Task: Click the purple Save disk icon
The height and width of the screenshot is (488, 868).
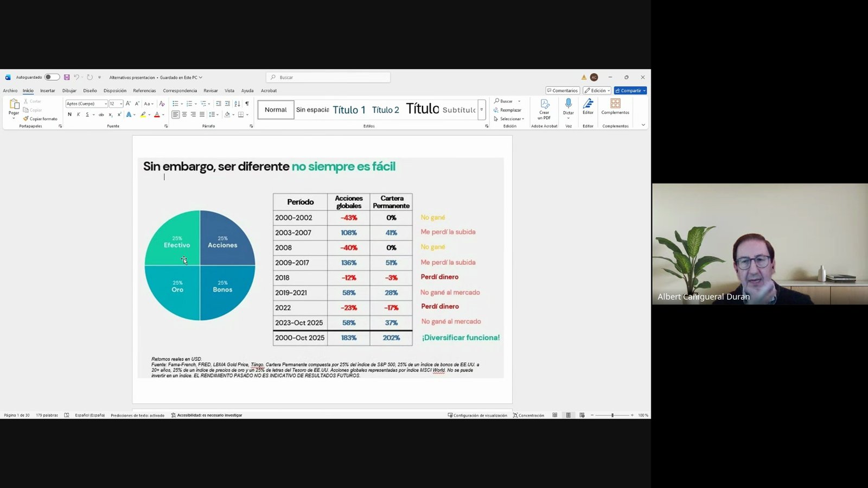Action: pyautogui.click(x=67, y=77)
